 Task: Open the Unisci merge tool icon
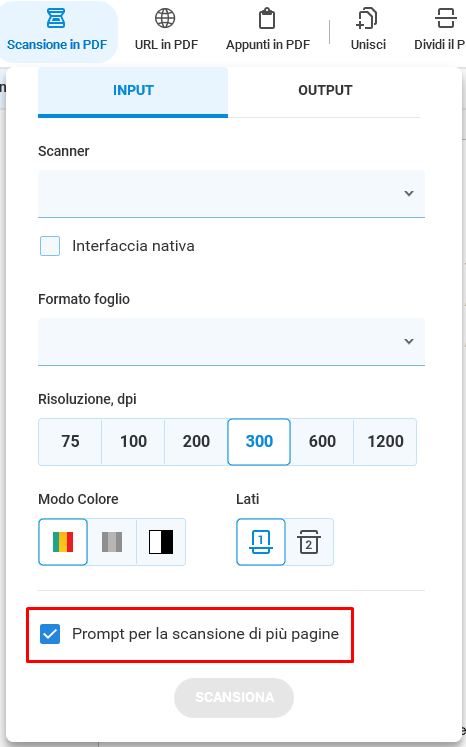click(x=367, y=19)
